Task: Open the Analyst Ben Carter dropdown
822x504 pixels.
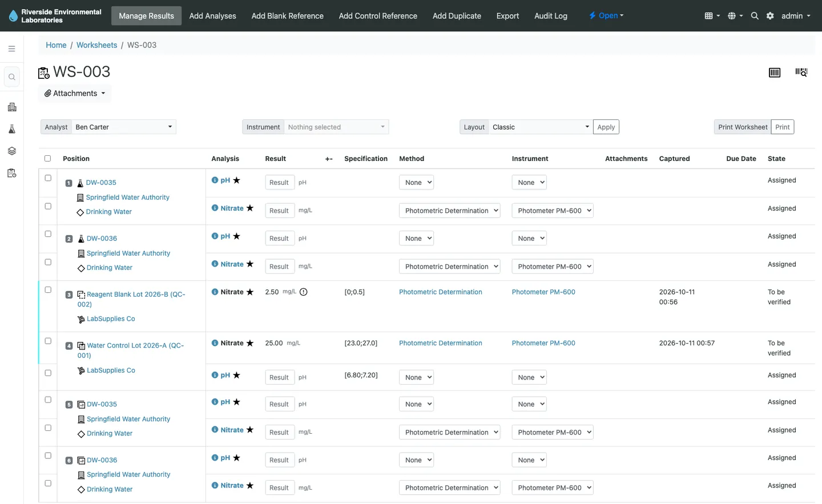Action: tap(124, 127)
